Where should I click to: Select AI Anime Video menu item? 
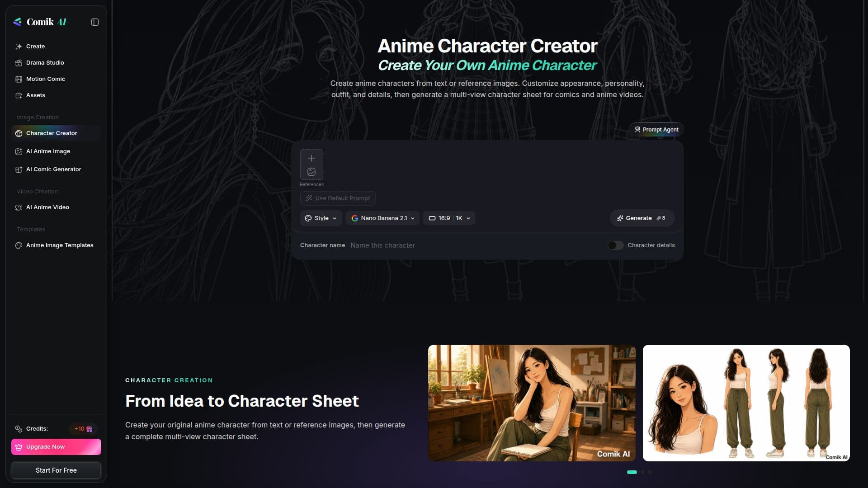[57, 207]
